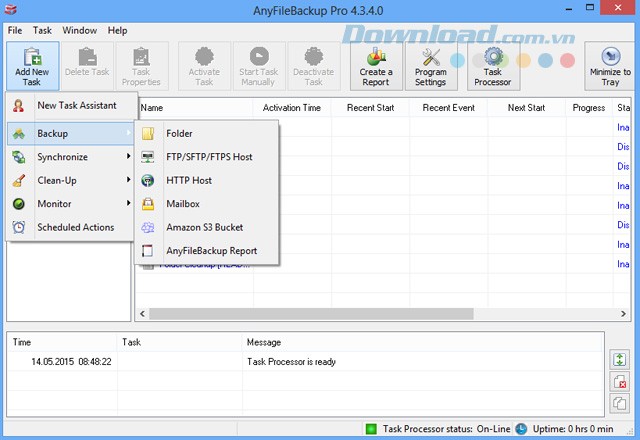Open the Monitor submenu entry
Screen dimensions: 640x440
click(x=70, y=204)
